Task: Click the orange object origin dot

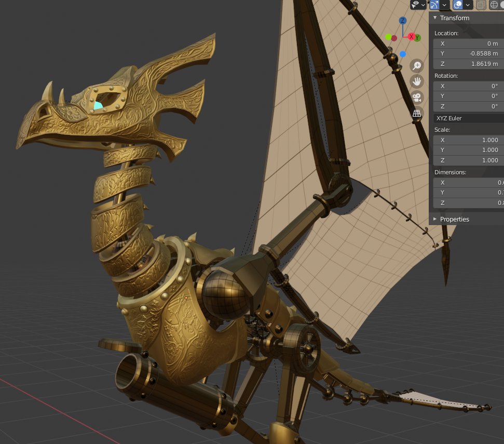Action: coord(186,298)
